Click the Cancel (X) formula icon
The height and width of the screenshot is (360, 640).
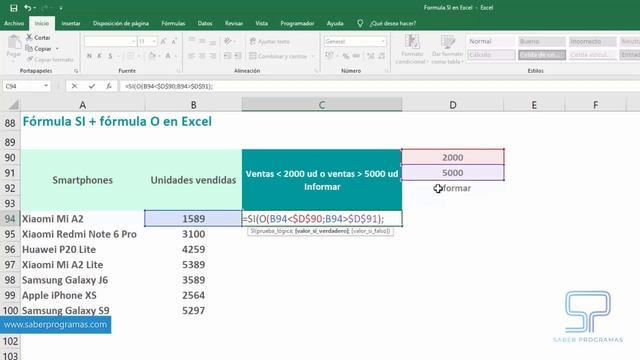(74, 86)
